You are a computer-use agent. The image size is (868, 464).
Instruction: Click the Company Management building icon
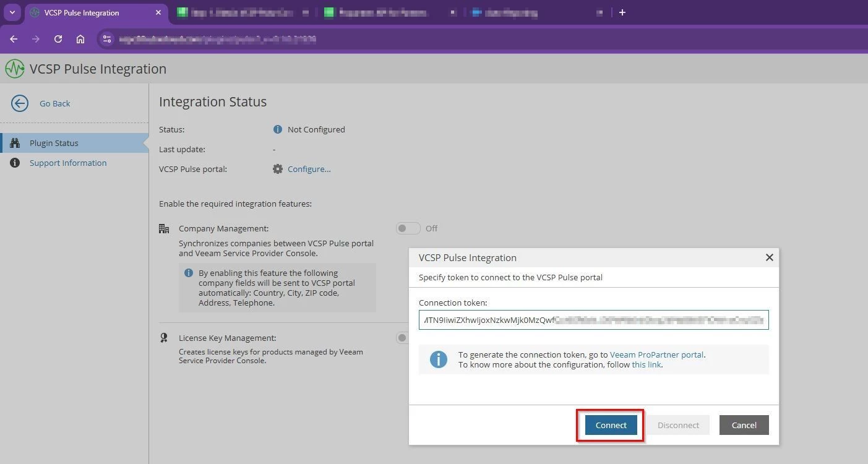(x=164, y=229)
